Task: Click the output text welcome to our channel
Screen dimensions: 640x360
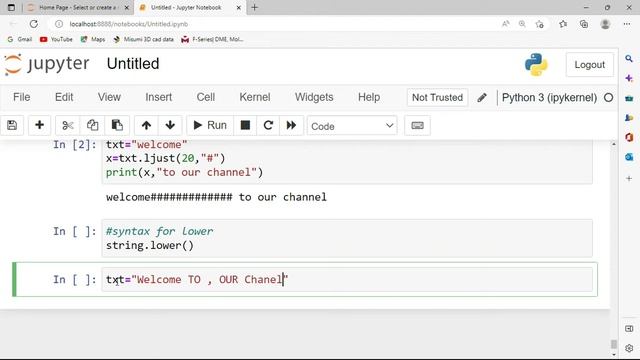Action: (216, 197)
